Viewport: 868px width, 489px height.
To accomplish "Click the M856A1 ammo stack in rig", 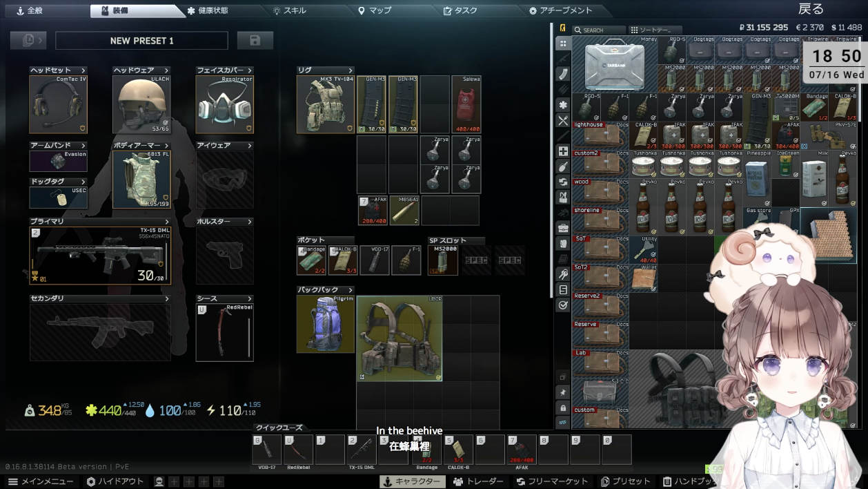I will 405,210.
